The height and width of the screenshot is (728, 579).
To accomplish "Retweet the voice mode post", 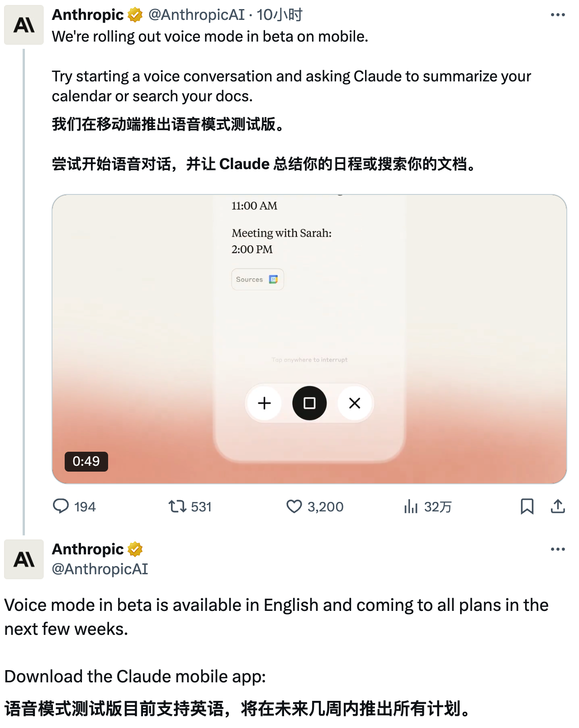I will coord(190,506).
